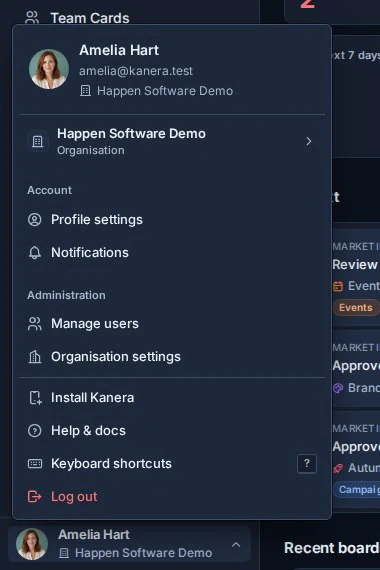Click the calendar icon beside Event

[x=338, y=286]
